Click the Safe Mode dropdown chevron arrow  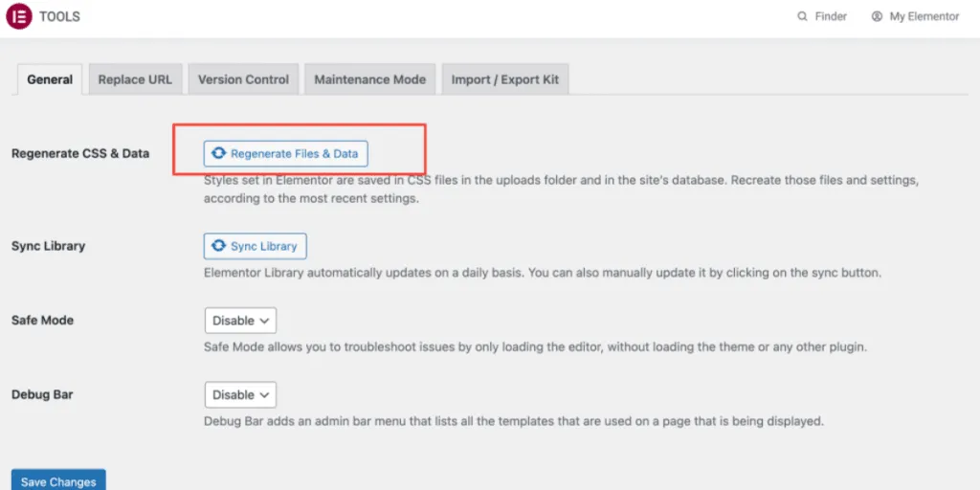click(265, 321)
